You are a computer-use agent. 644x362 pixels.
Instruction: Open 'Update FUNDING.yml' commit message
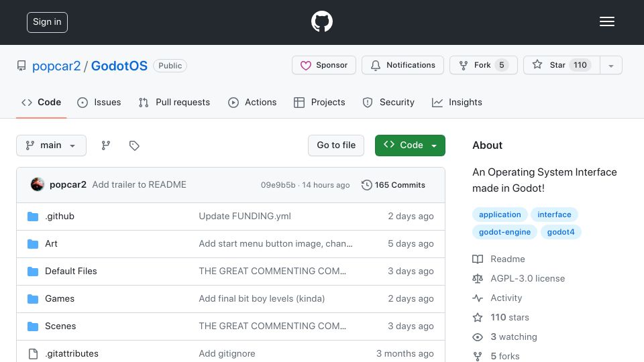pos(245,217)
